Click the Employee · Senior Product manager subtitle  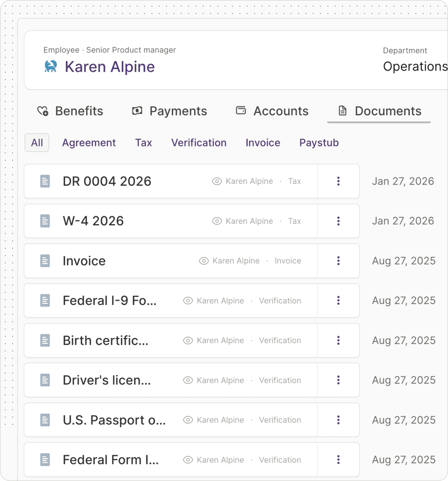pos(110,50)
